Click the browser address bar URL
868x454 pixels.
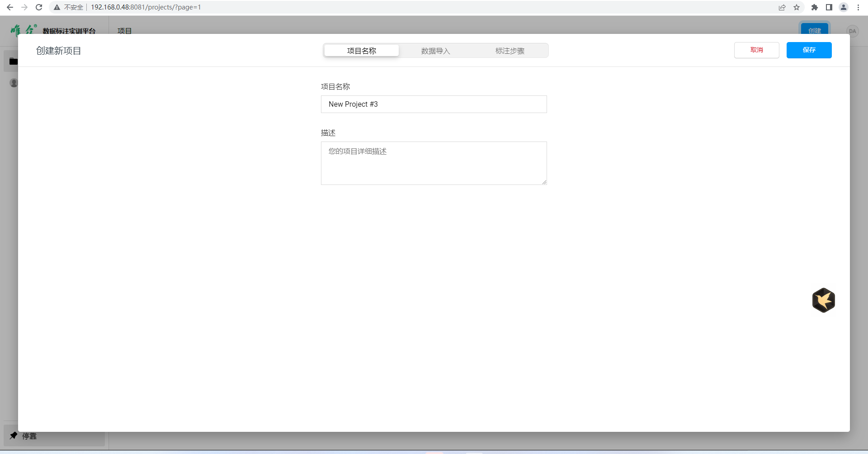[146, 7]
